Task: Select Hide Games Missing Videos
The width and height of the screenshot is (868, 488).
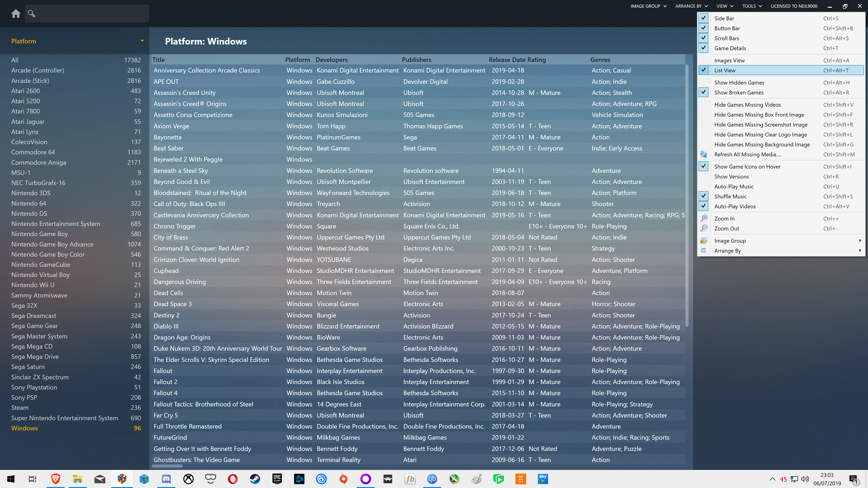Action: tap(781, 104)
